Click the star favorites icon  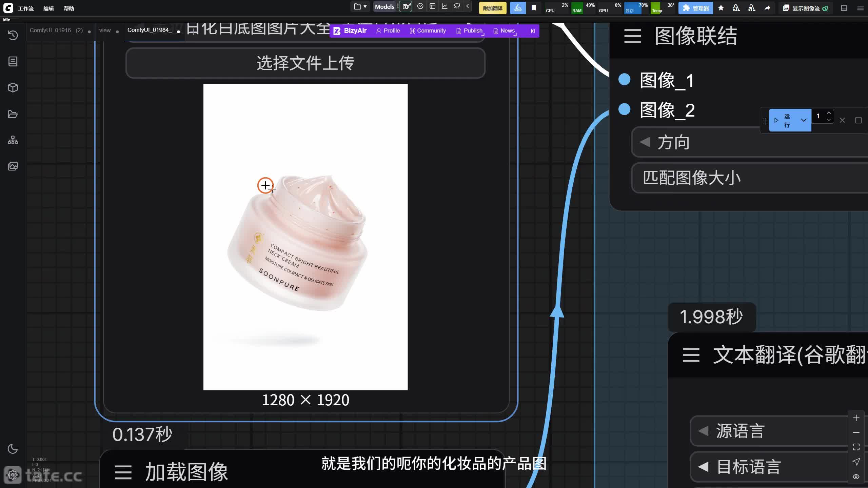pyautogui.click(x=721, y=8)
